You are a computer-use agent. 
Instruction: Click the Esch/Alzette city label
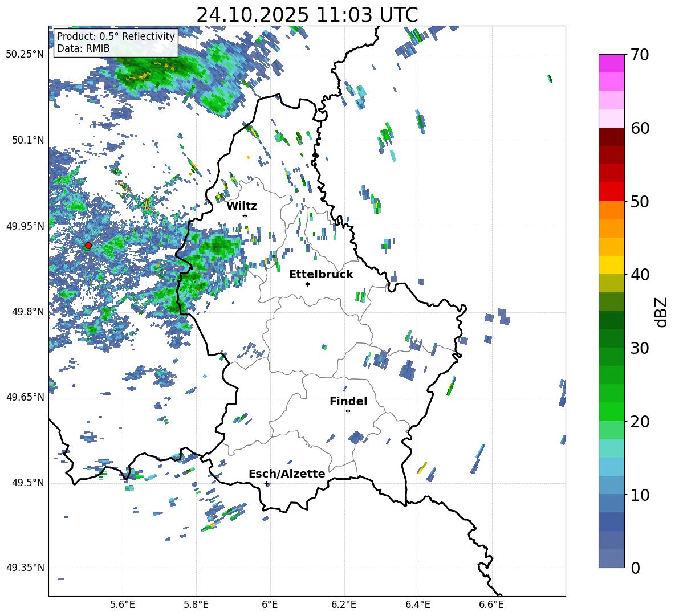[x=287, y=474]
